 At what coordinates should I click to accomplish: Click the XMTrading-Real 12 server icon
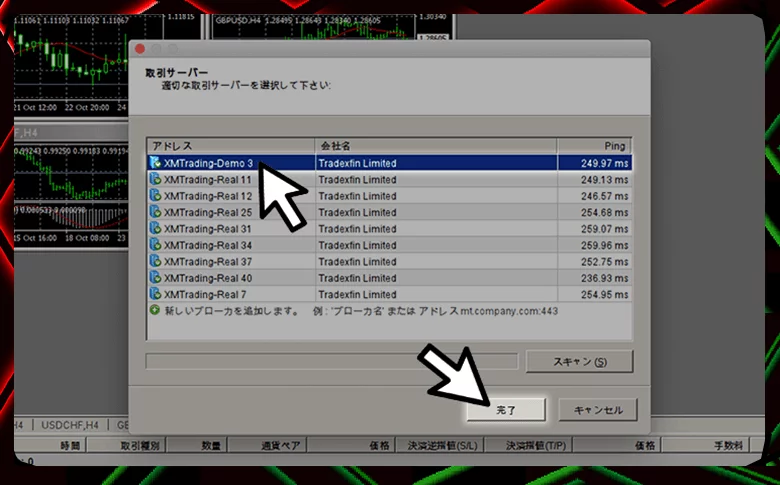pyautogui.click(x=155, y=195)
